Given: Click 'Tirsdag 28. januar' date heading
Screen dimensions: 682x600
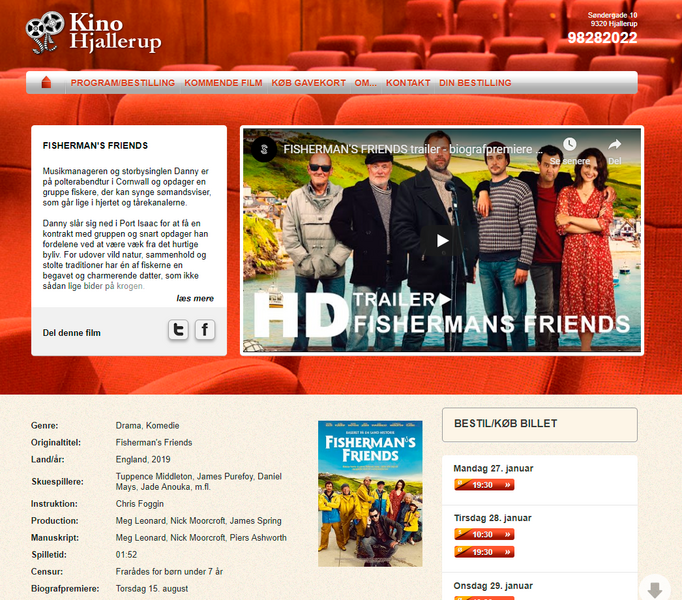Looking at the screenshot, I should [492, 518].
